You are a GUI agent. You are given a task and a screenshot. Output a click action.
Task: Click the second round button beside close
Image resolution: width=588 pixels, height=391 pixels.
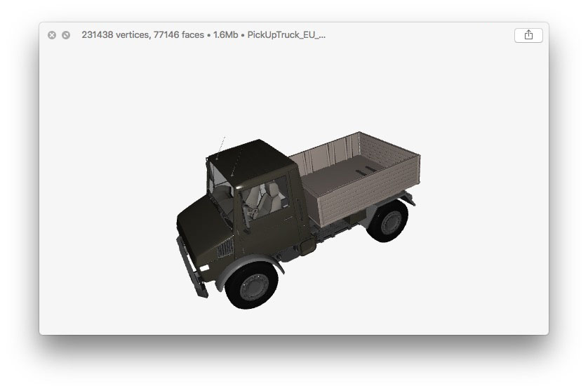(66, 35)
